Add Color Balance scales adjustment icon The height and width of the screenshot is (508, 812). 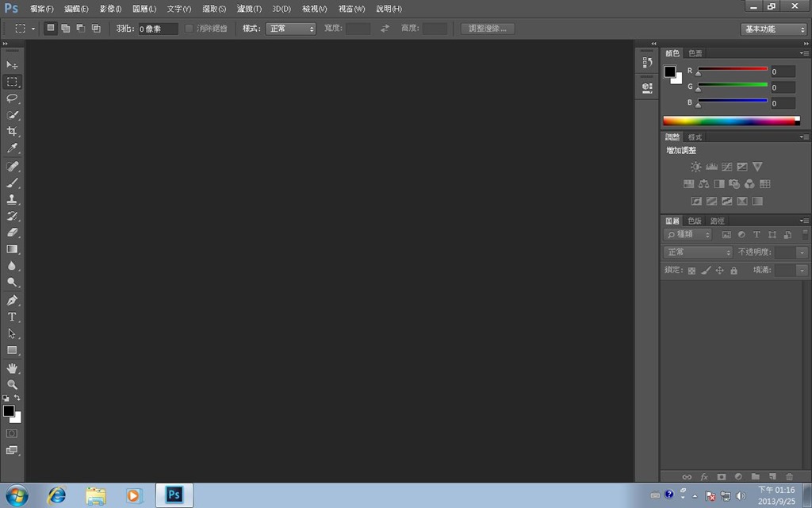pos(703,184)
